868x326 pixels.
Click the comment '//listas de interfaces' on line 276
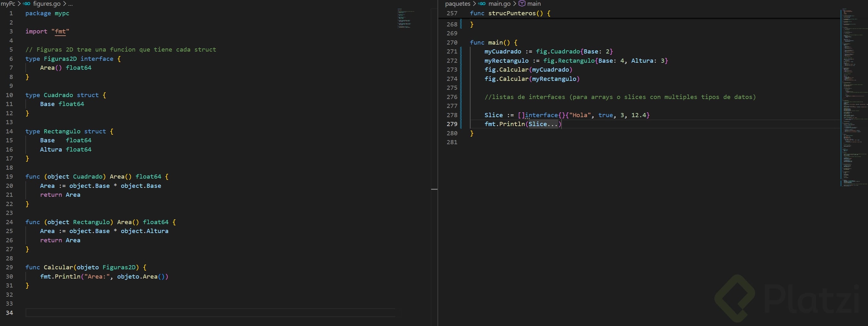tap(620, 97)
